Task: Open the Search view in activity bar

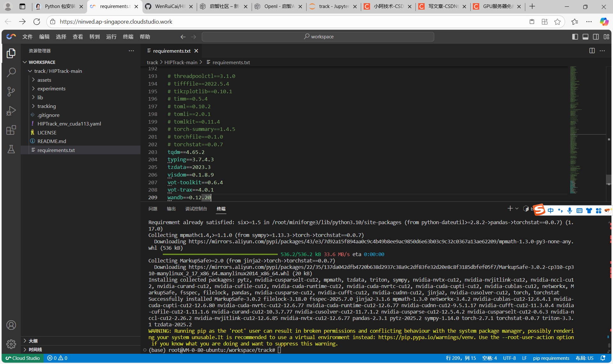Action: [11, 72]
